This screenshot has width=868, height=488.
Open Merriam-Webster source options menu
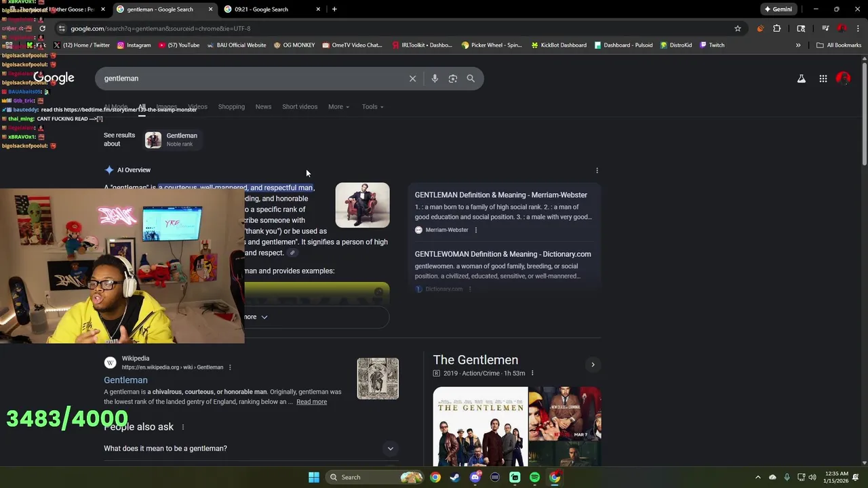[475, 230]
